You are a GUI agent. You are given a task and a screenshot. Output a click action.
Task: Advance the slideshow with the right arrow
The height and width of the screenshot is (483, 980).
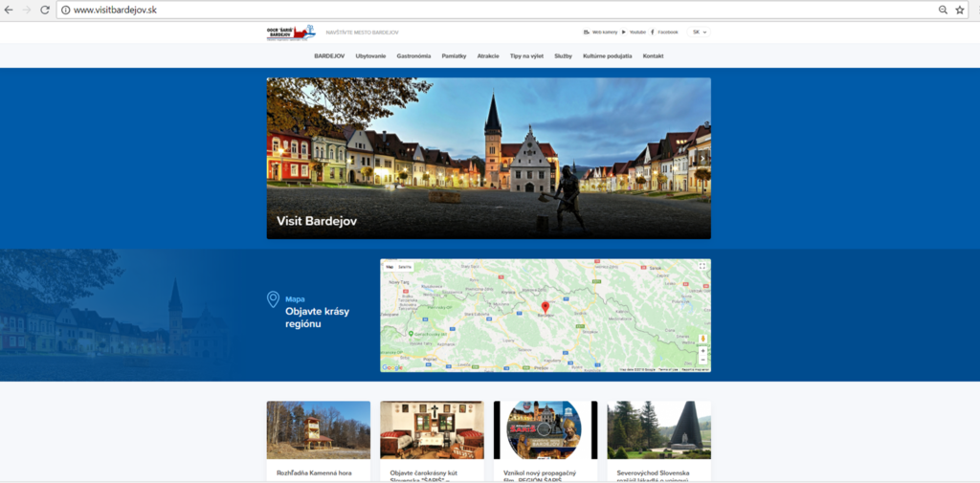tap(702, 158)
